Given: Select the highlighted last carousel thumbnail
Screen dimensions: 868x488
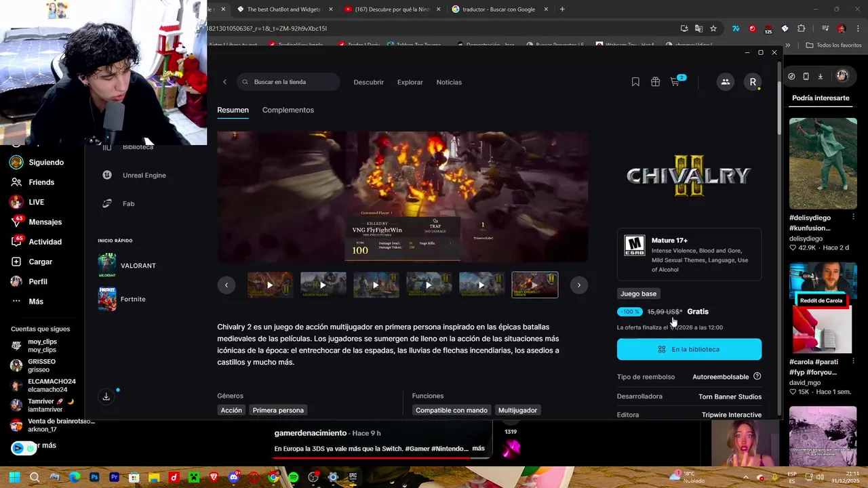Looking at the screenshot, I should [x=535, y=285].
